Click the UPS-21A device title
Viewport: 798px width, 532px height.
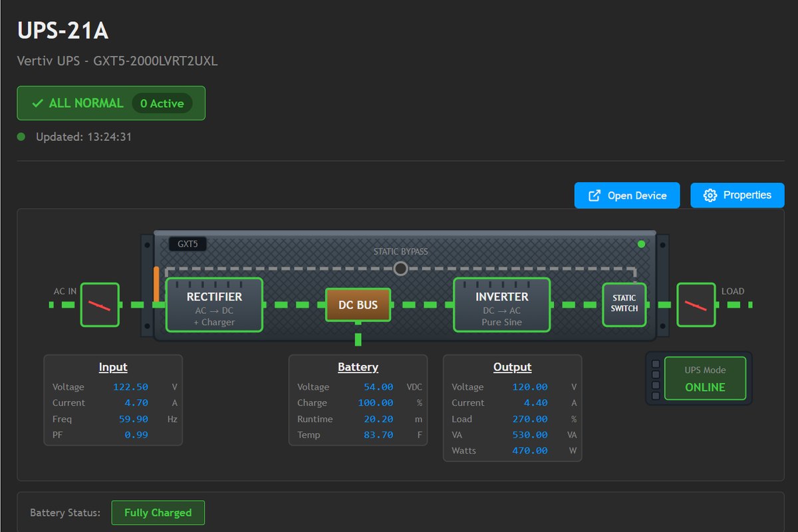coord(63,31)
